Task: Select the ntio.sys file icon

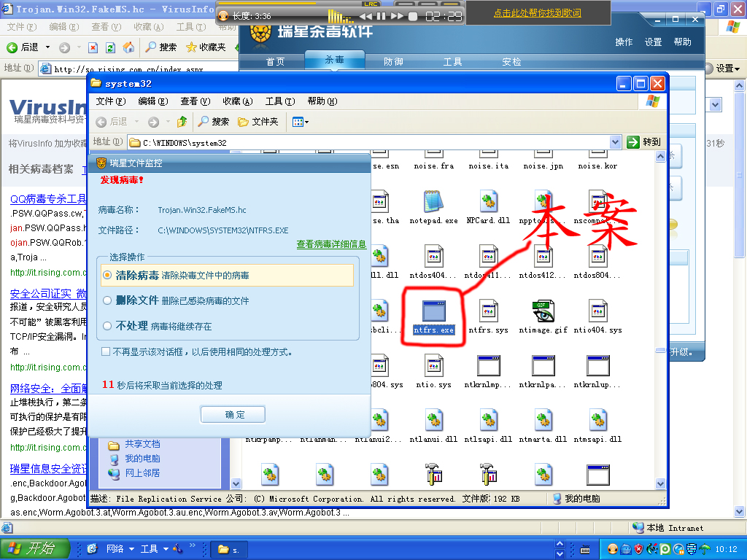Action: (x=433, y=366)
